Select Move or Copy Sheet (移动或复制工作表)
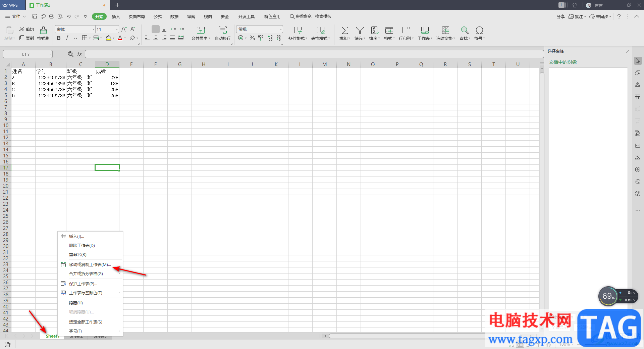 (x=90, y=265)
